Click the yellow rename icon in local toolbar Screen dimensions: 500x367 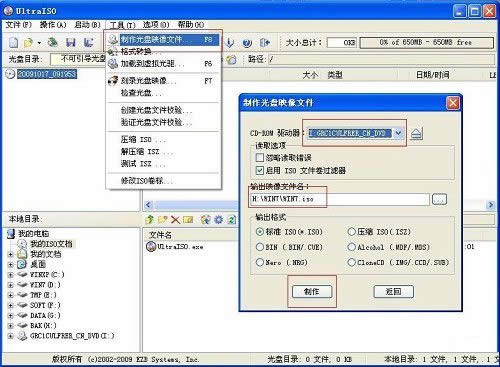(x=188, y=219)
